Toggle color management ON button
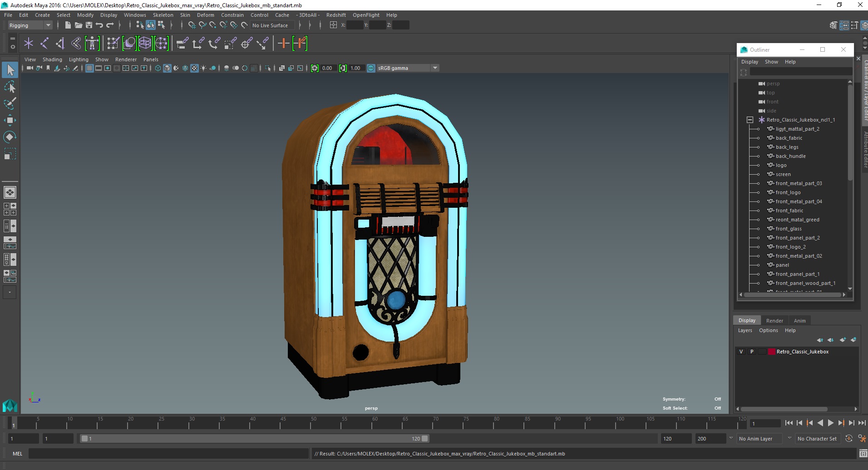Screen dimensions: 868x470 pos(371,68)
